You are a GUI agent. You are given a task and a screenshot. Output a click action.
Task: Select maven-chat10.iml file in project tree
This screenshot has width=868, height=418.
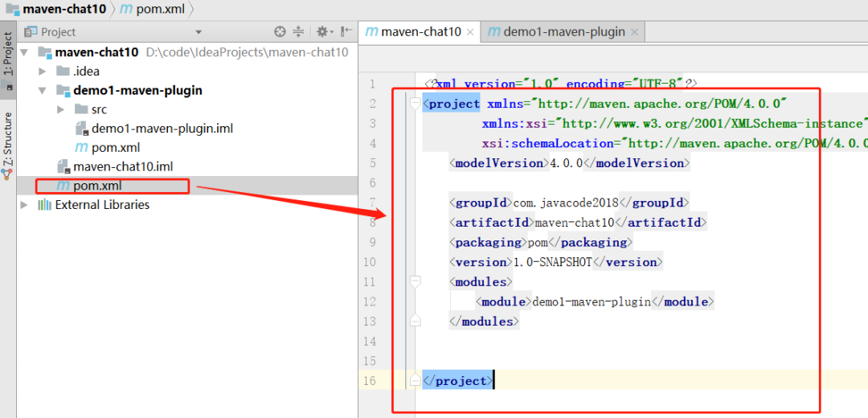coord(122,166)
